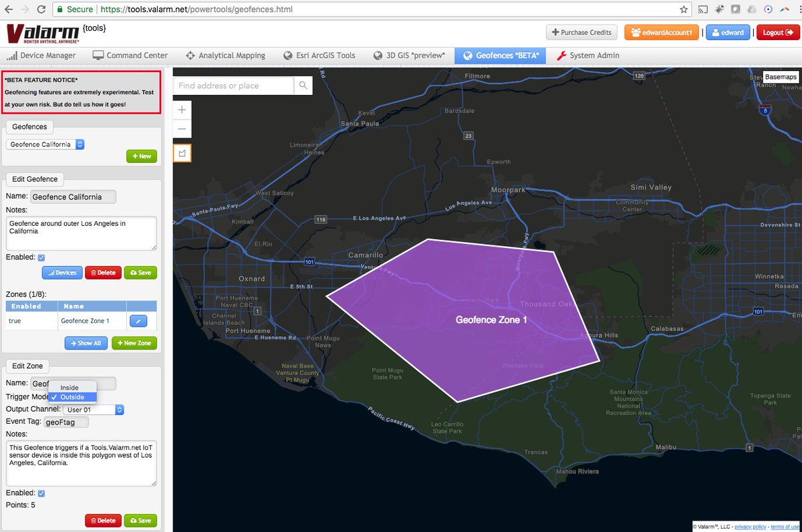Image resolution: width=802 pixels, height=532 pixels.
Task: Click map search magnifier icon
Action: [303, 86]
